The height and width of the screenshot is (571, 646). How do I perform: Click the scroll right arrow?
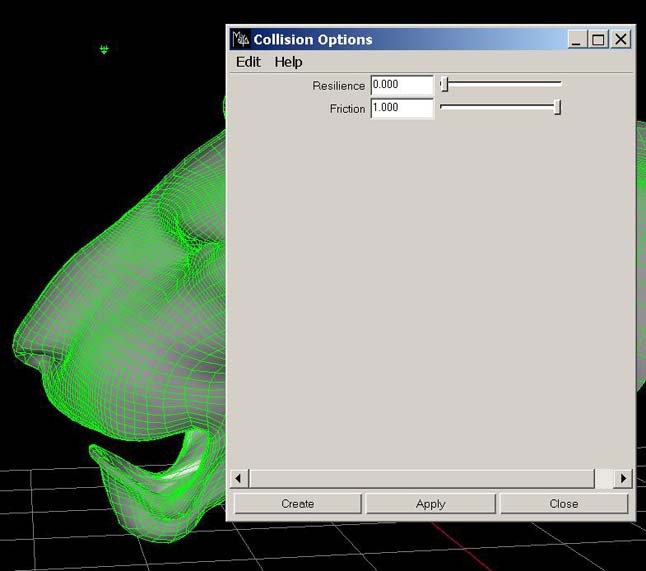click(x=623, y=478)
